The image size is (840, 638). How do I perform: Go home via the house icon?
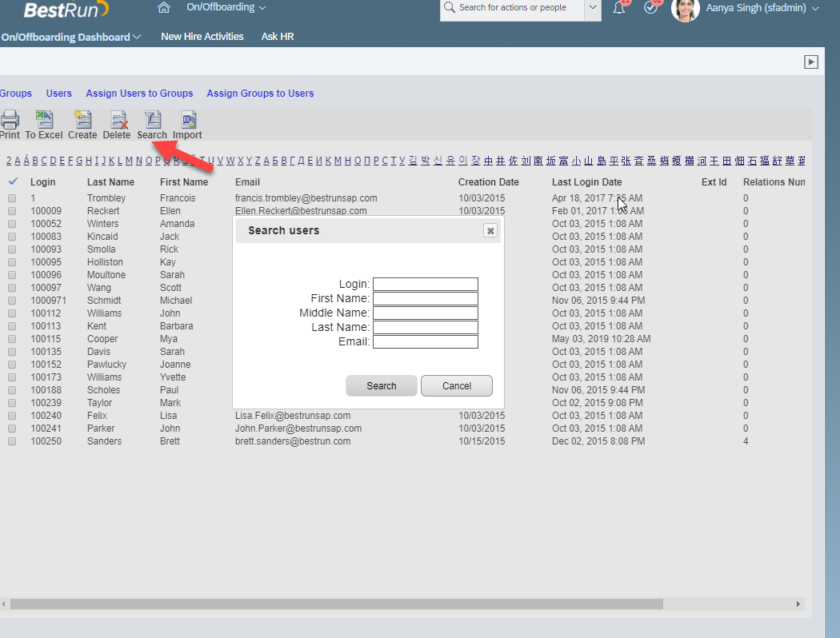(x=164, y=7)
